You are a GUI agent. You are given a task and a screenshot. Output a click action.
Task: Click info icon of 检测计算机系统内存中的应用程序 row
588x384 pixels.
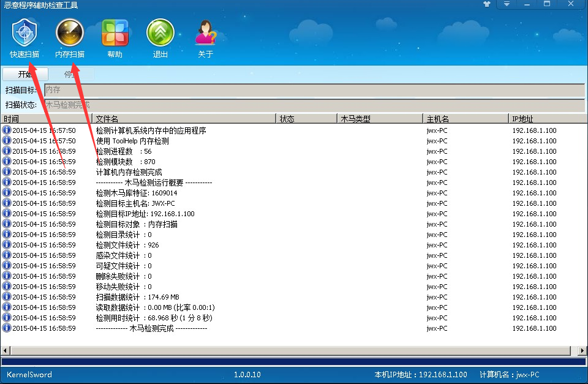[x=6, y=130]
